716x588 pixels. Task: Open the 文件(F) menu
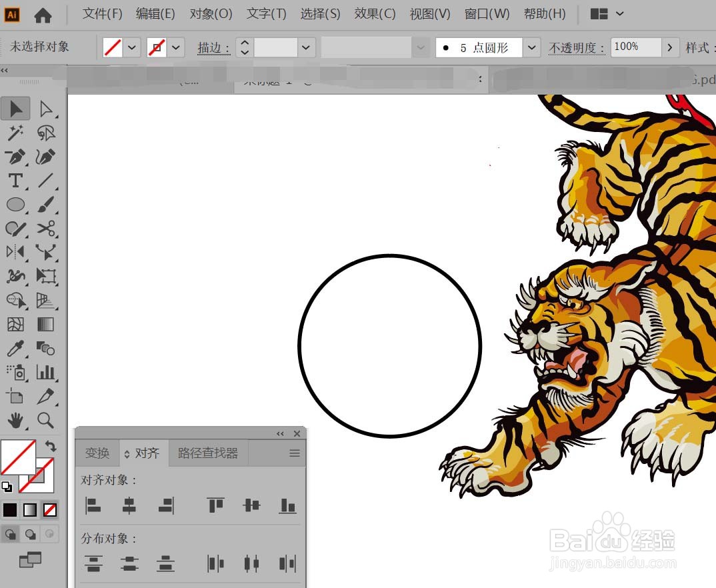[102, 14]
